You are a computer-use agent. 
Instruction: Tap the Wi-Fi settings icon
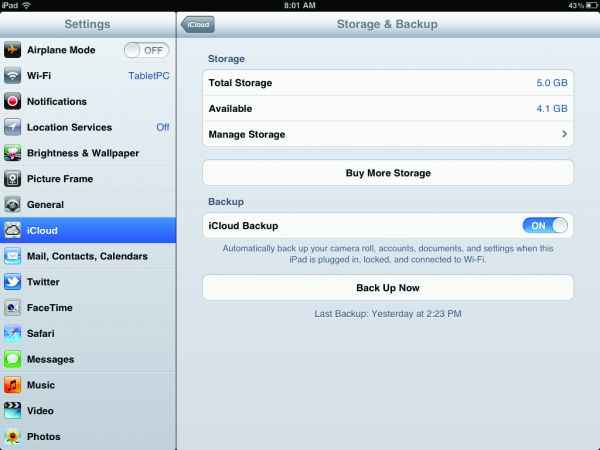[12, 75]
